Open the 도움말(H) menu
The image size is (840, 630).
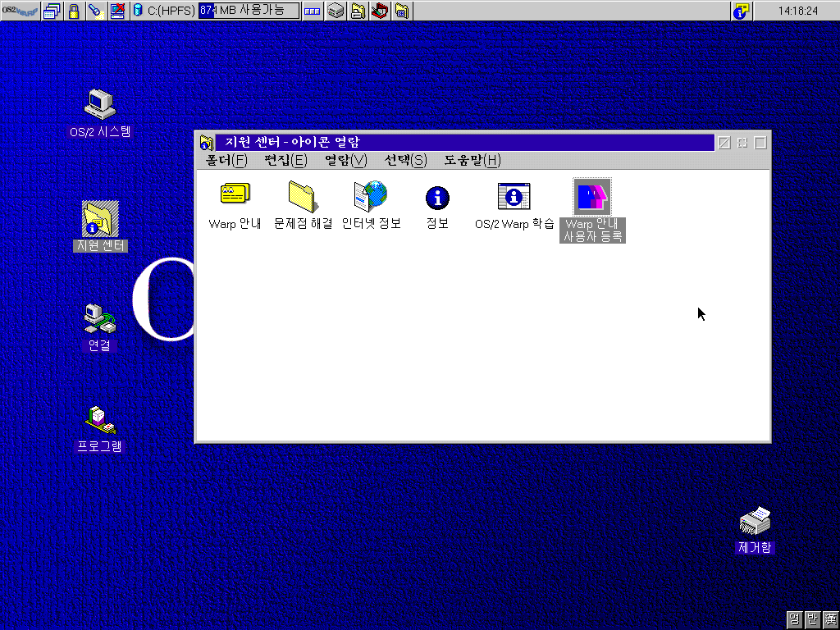click(x=472, y=160)
